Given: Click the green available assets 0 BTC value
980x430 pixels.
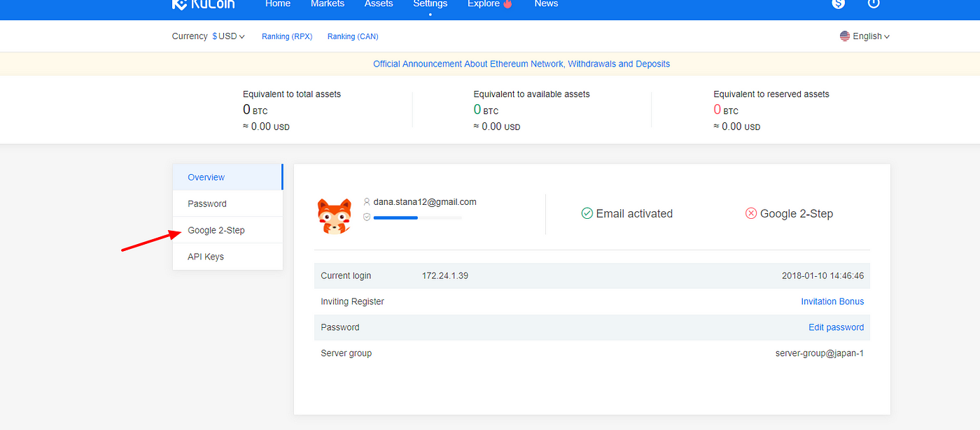Looking at the screenshot, I should pos(486,110).
